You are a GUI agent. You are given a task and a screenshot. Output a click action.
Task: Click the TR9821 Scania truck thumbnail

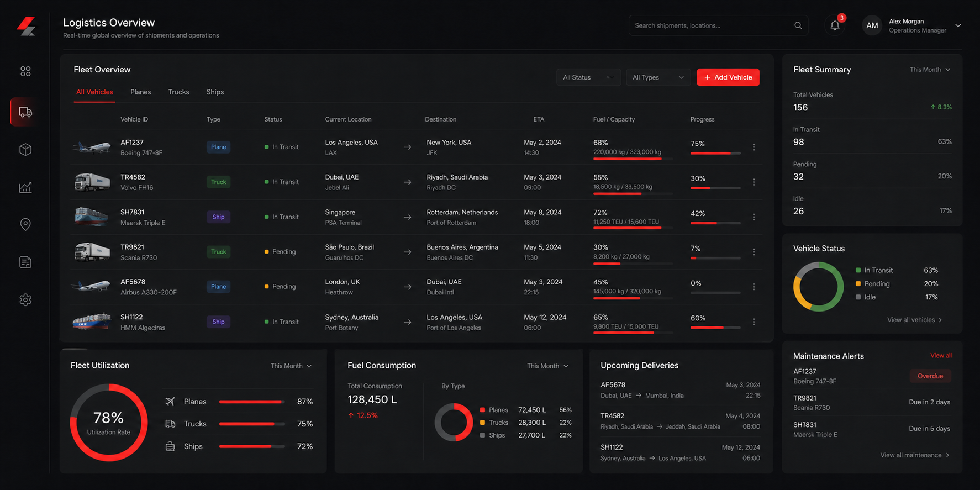click(92, 251)
